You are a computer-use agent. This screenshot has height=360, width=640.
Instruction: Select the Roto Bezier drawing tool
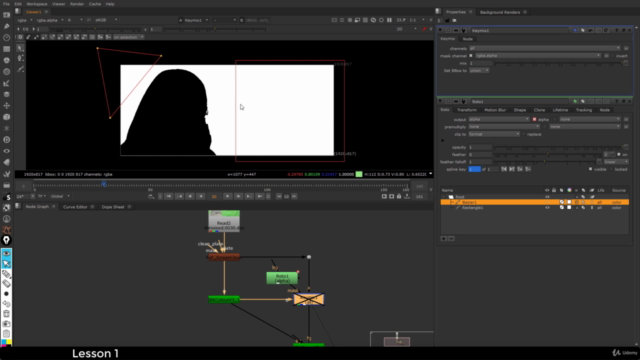(20, 58)
